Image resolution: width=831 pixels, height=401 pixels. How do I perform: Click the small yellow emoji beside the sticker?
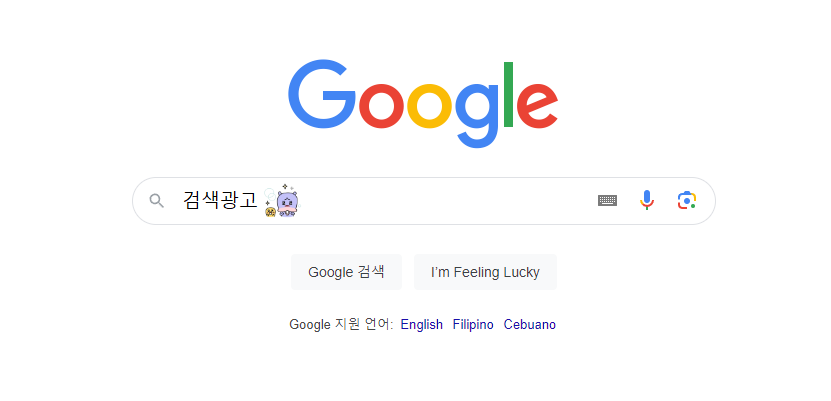270,212
